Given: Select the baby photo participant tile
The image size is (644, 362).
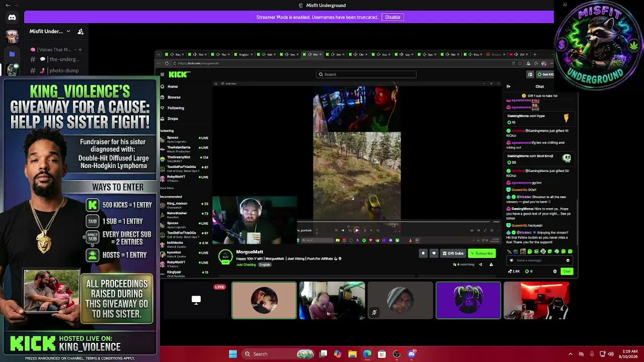Looking at the screenshot, I should point(264,301).
